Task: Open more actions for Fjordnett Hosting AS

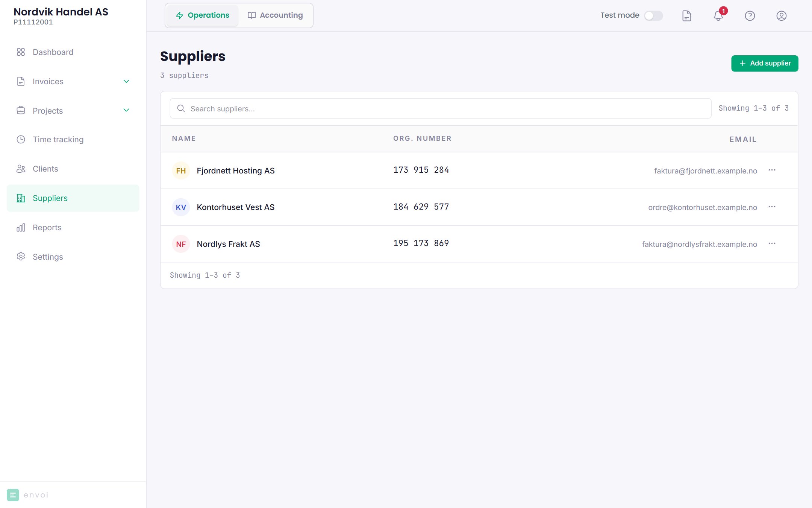Action: pos(772,170)
